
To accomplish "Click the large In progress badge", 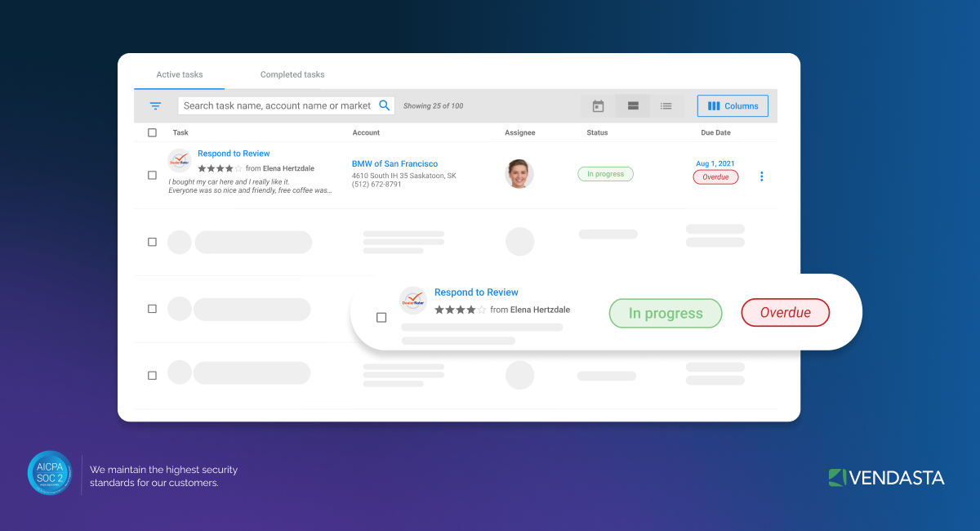I will point(666,314).
